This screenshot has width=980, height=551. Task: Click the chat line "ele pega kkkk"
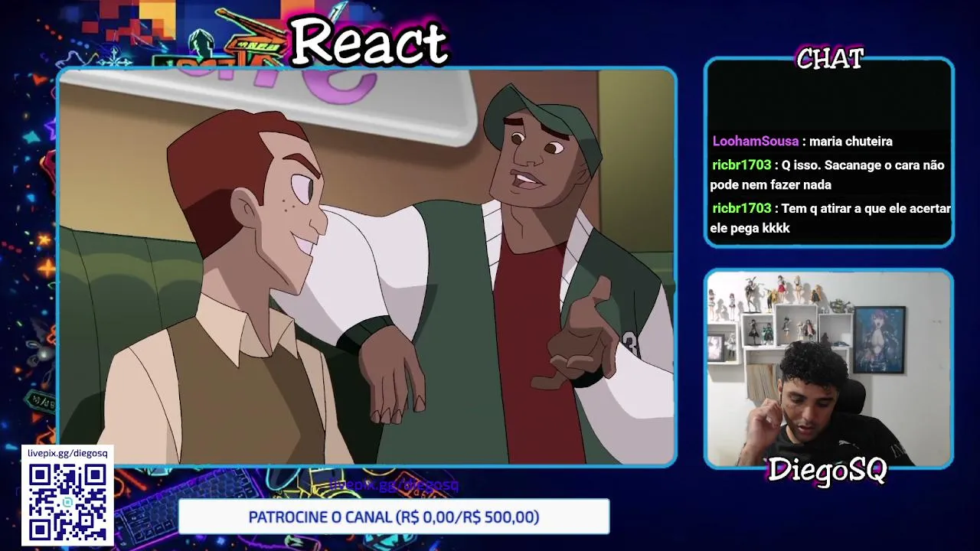tap(750, 228)
